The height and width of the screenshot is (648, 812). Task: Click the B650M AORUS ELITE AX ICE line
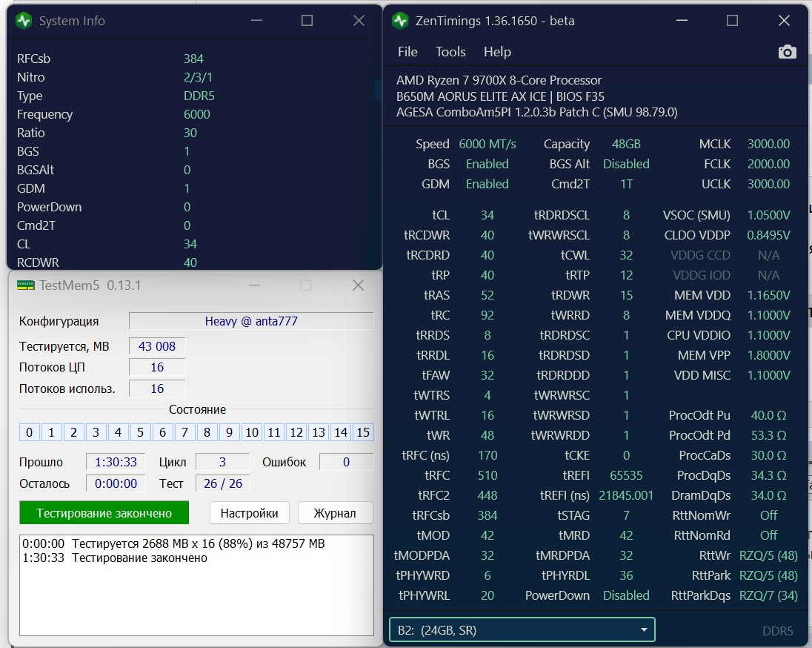[x=500, y=96]
